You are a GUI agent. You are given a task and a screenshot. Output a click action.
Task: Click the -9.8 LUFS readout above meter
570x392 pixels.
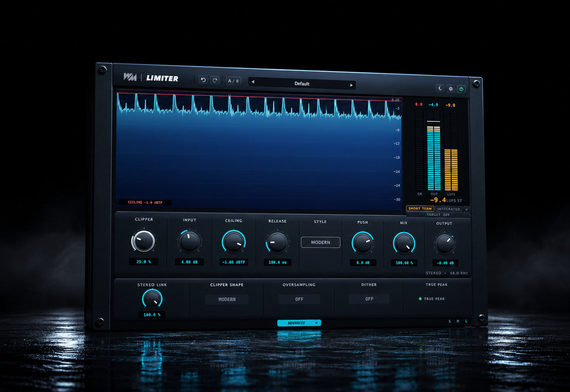click(x=450, y=105)
